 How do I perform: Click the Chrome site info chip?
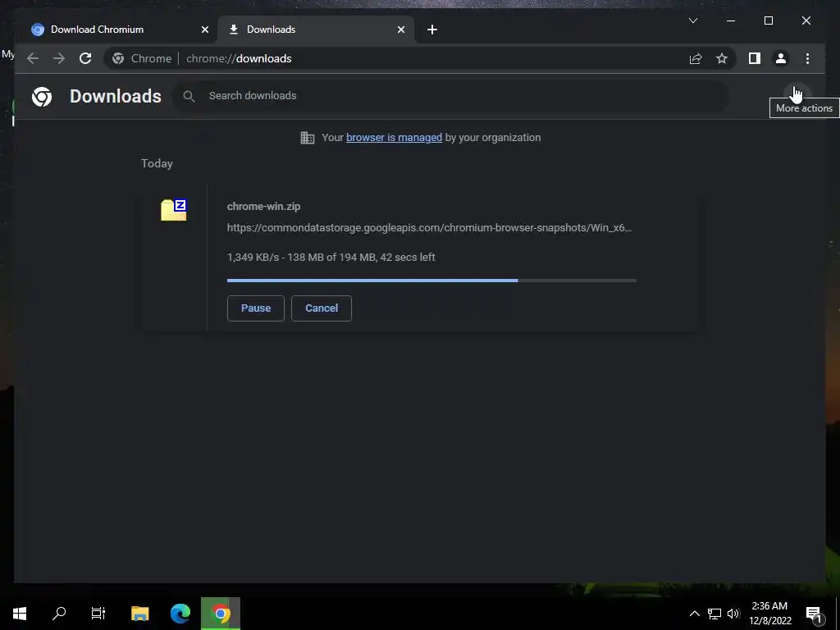point(142,58)
